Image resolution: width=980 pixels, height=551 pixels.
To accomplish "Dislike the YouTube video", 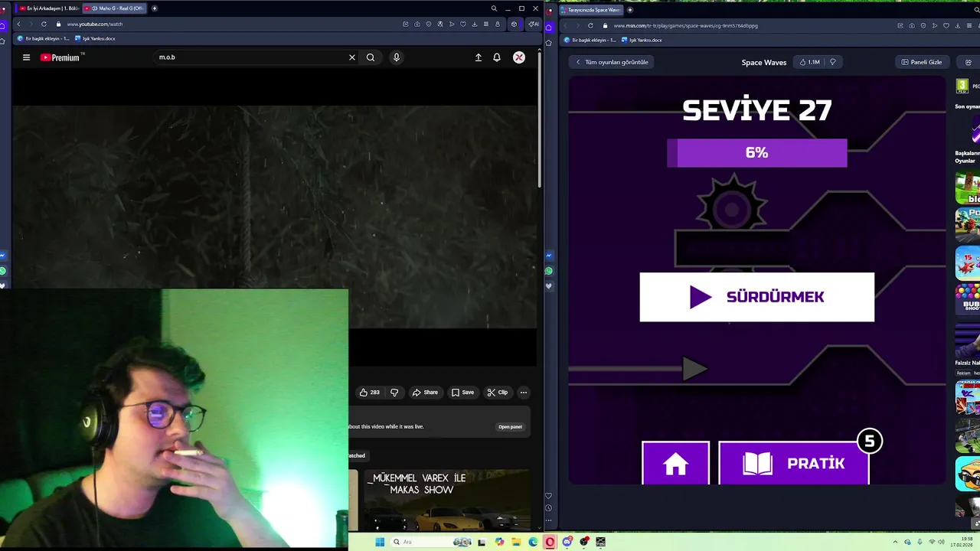I will (394, 393).
